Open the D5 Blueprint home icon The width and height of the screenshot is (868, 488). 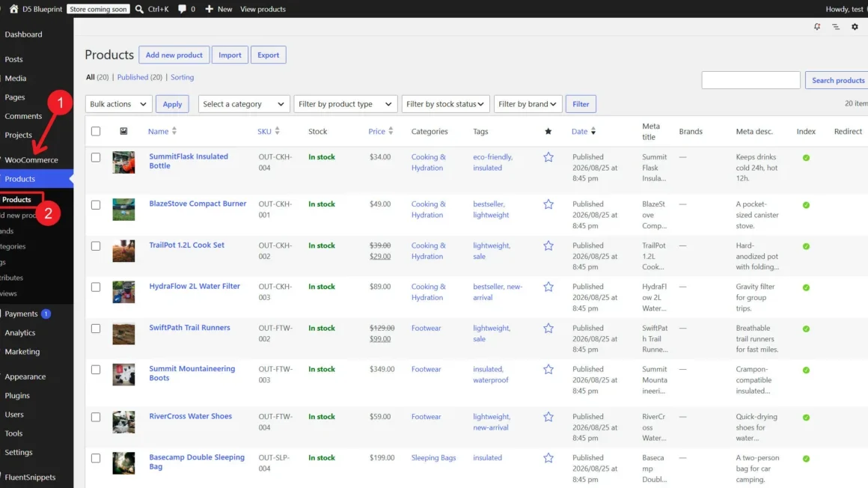point(13,9)
